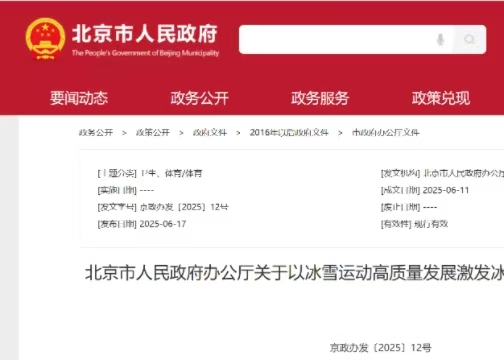The width and height of the screenshot is (504, 360).
Task: Click the 发文机构 value 北京市人民政府办公厅
Action: click(x=464, y=173)
